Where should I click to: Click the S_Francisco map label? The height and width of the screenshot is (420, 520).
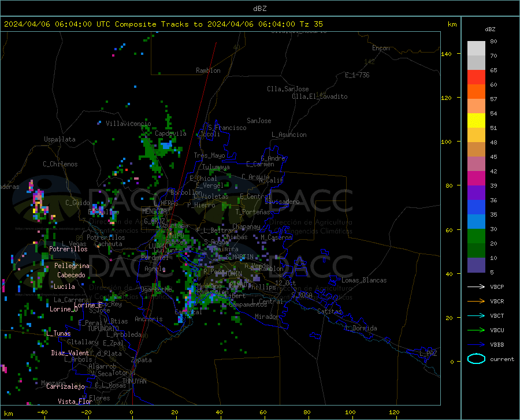[228, 128]
